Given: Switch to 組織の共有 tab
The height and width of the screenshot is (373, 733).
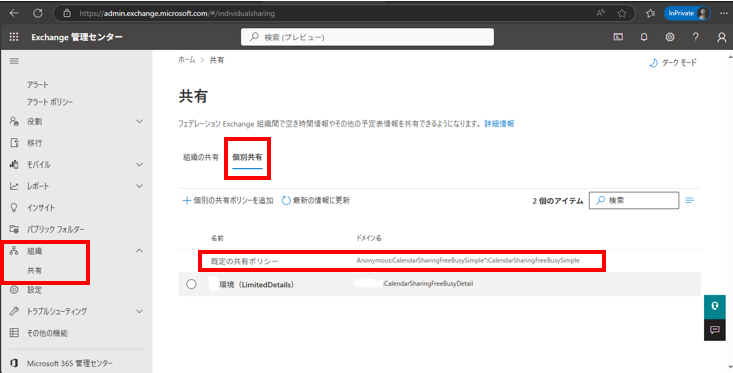Looking at the screenshot, I should (x=201, y=158).
